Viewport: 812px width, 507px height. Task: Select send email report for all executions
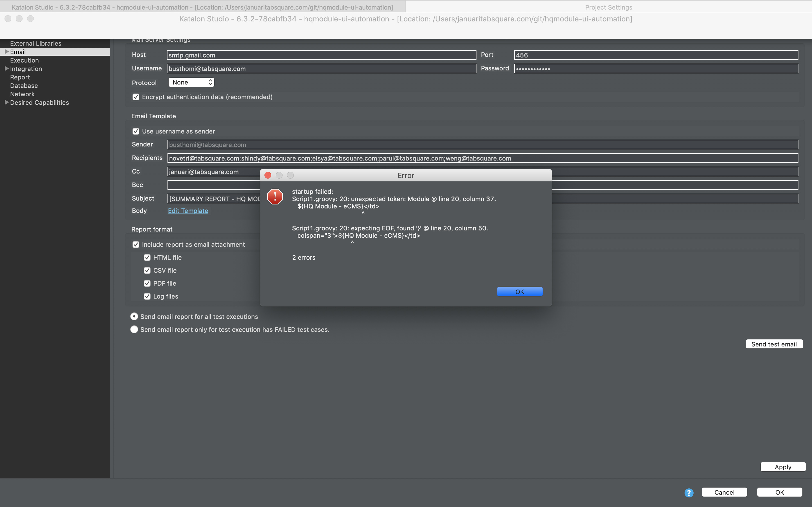pyautogui.click(x=134, y=317)
